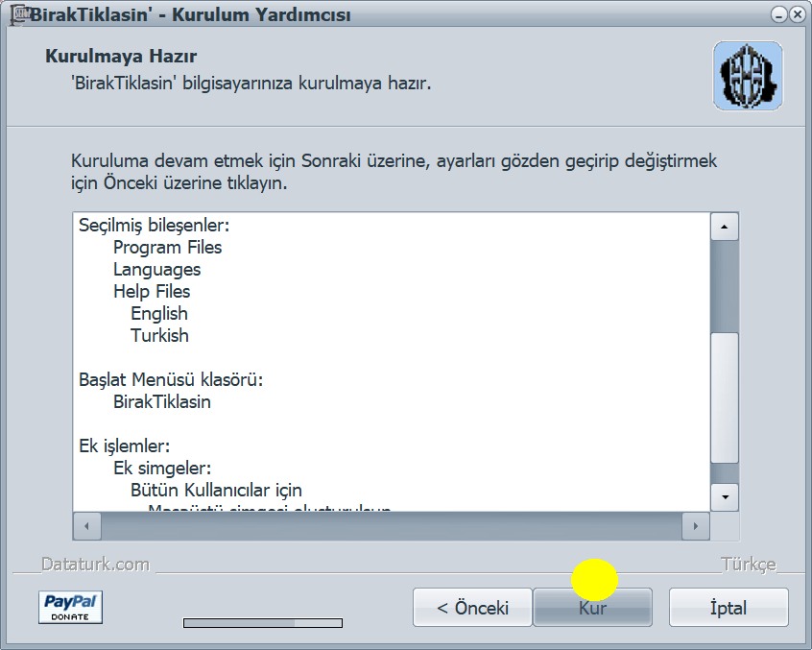Select the 'Languages' line
The height and width of the screenshot is (650, 812).
pos(156,270)
